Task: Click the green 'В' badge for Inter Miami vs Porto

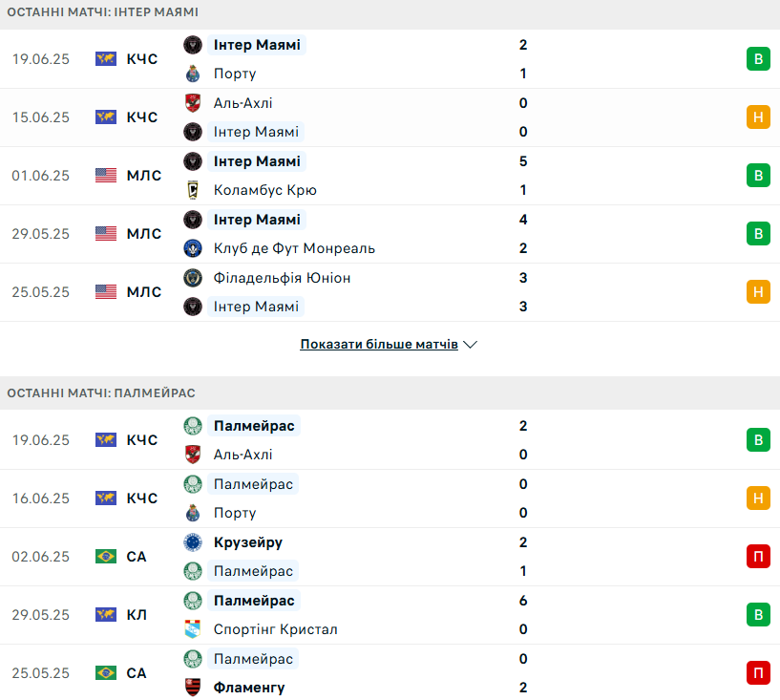Action: pos(758,59)
